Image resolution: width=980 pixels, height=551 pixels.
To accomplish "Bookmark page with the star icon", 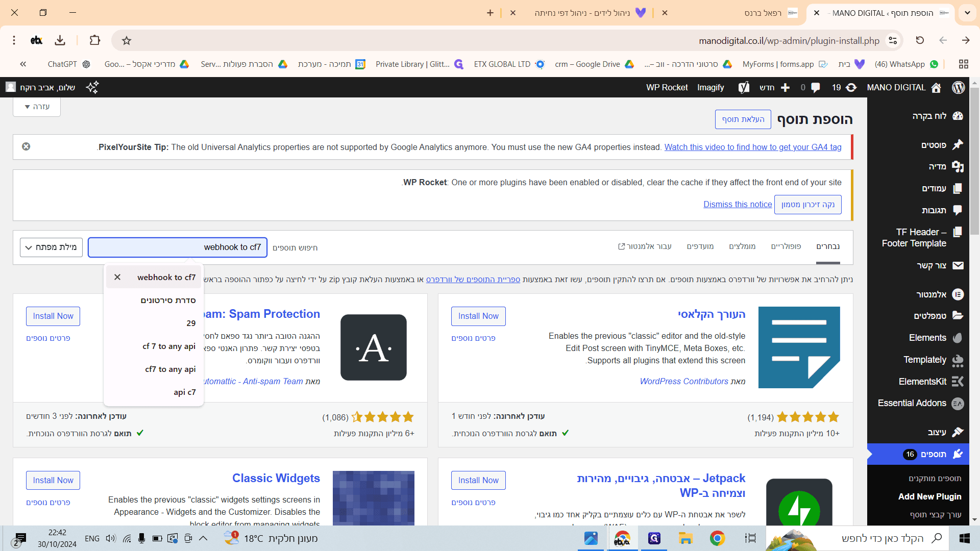I will coord(127,40).
